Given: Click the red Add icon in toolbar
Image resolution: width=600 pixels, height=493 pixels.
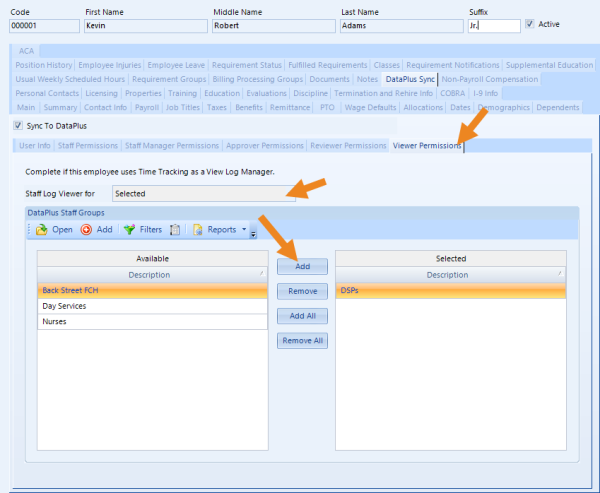Looking at the screenshot, I should [85, 230].
